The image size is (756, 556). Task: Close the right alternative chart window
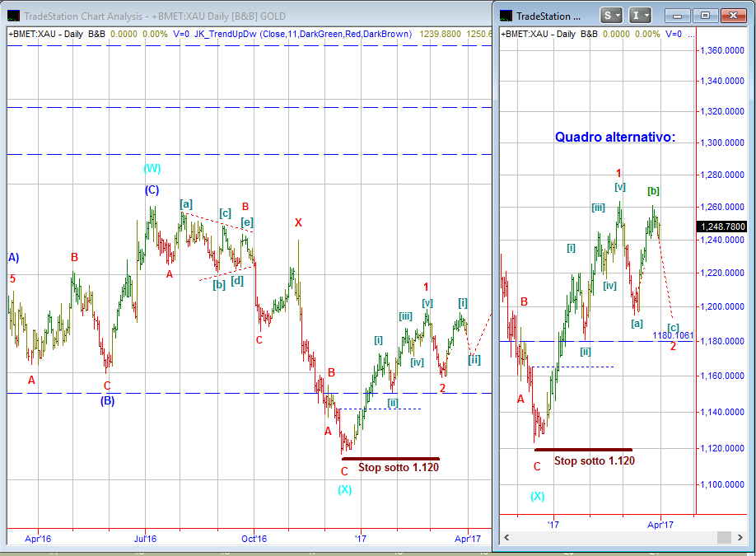coord(731,15)
